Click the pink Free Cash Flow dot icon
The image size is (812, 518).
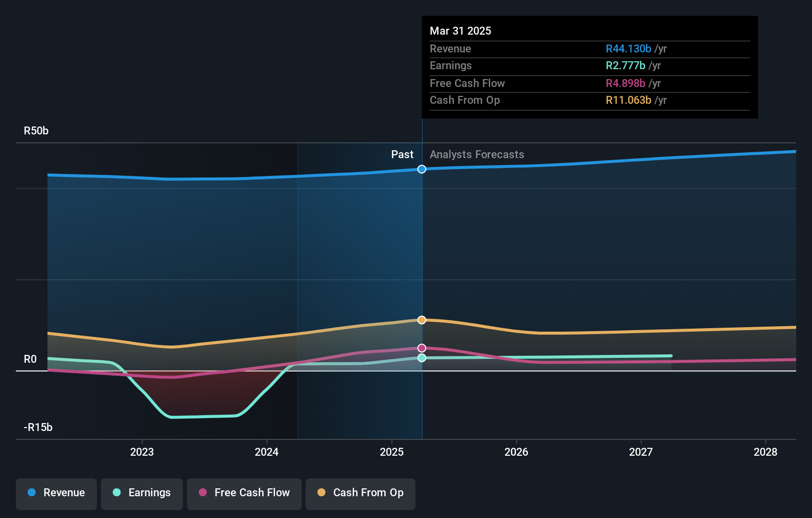pyautogui.click(x=202, y=493)
